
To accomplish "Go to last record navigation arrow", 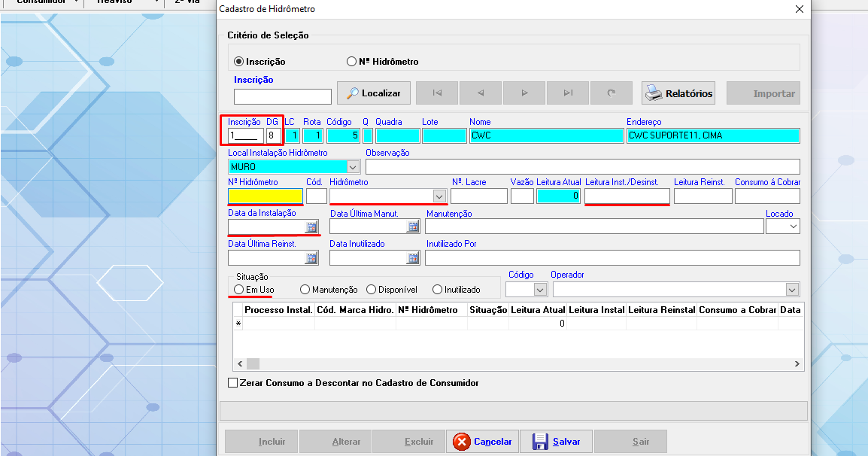I will pyautogui.click(x=568, y=93).
